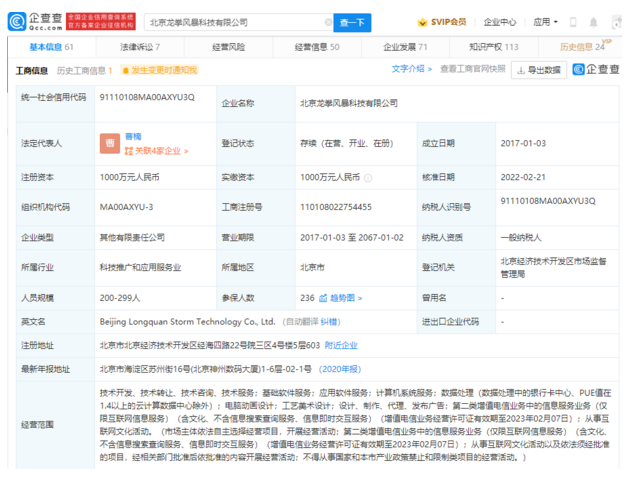Open the 企查查 watermark logo near export

click(x=596, y=69)
